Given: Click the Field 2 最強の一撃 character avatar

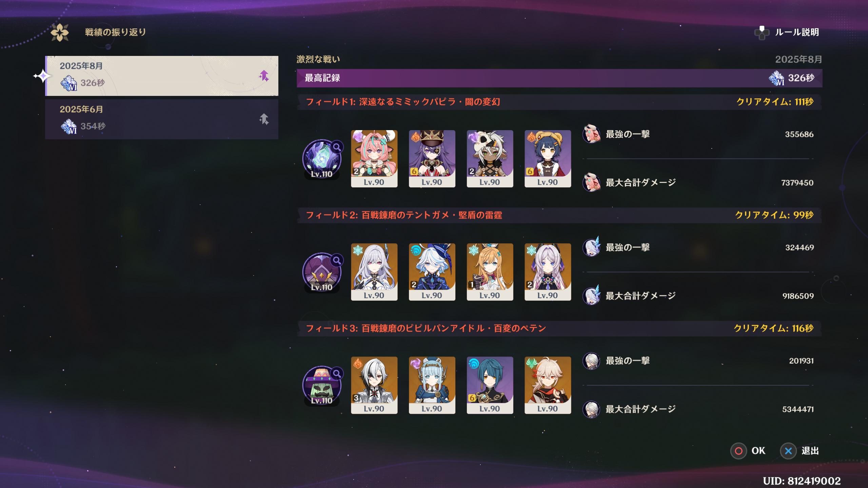Looking at the screenshot, I should (591, 247).
